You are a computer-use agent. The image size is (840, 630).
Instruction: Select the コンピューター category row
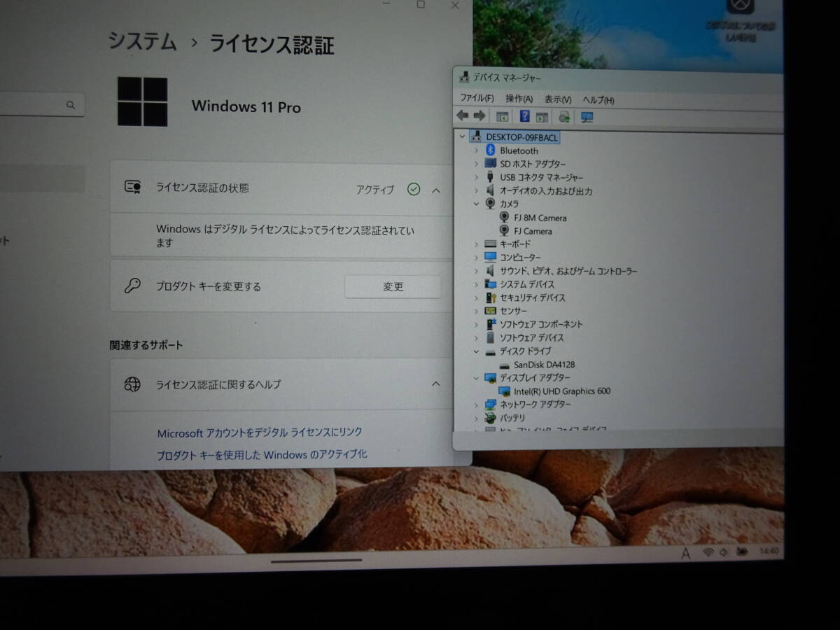[520, 258]
